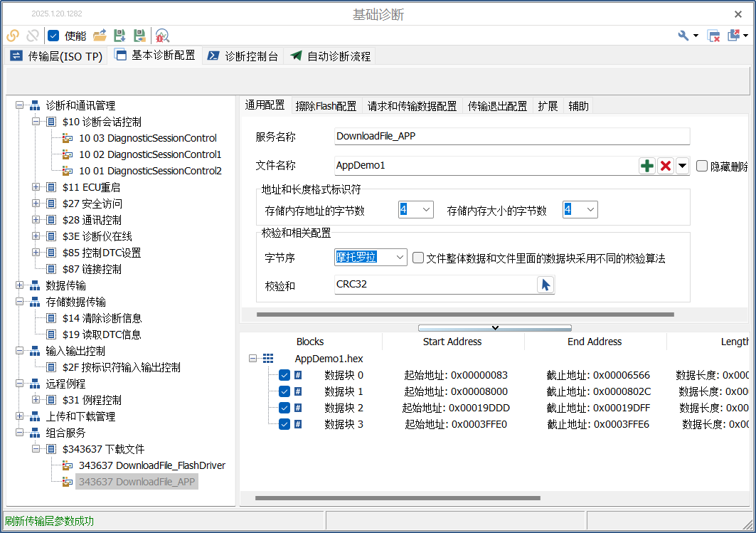Click the save-as disk icon with folder
The height and width of the screenshot is (533, 756).
[x=139, y=36]
